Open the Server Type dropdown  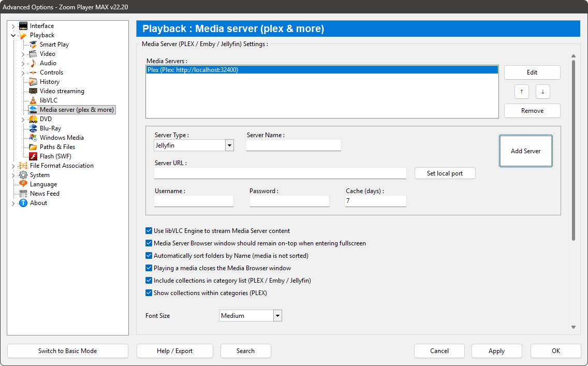pos(229,145)
